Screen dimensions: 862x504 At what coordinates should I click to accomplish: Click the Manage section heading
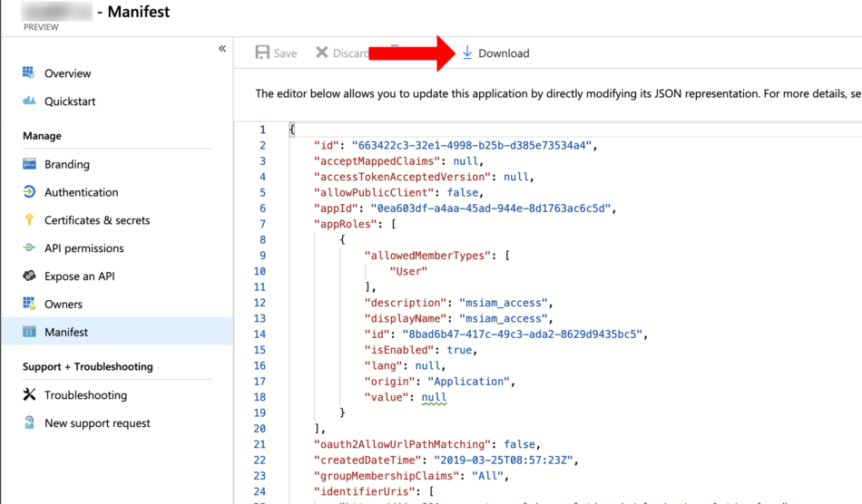[x=42, y=136]
